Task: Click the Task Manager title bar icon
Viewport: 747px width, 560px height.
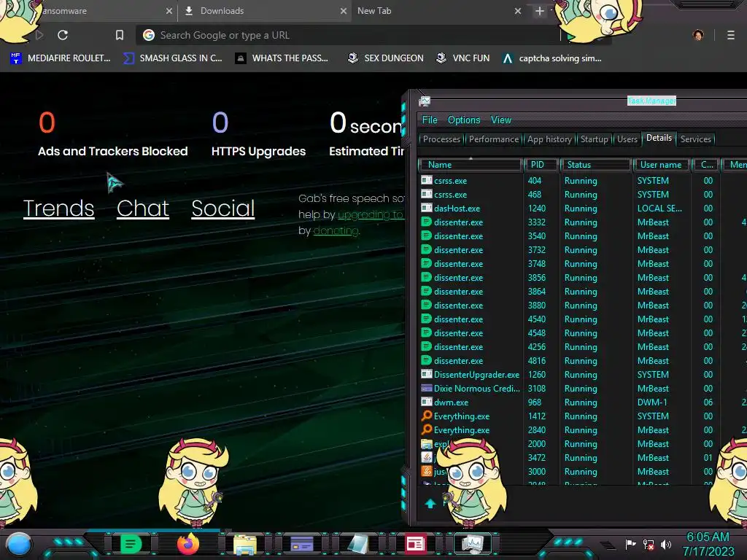Action: tap(425, 101)
